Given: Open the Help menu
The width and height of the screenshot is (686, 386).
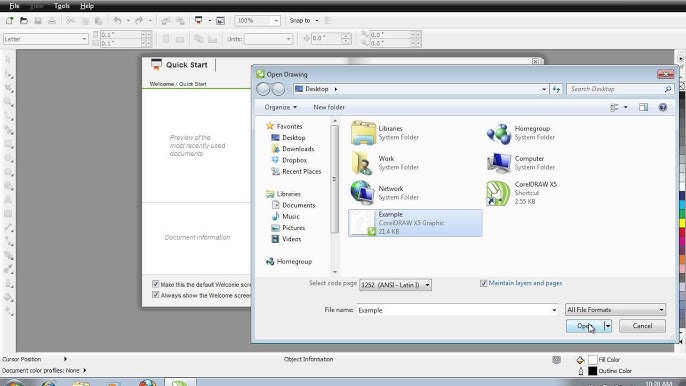Looking at the screenshot, I should (87, 6).
